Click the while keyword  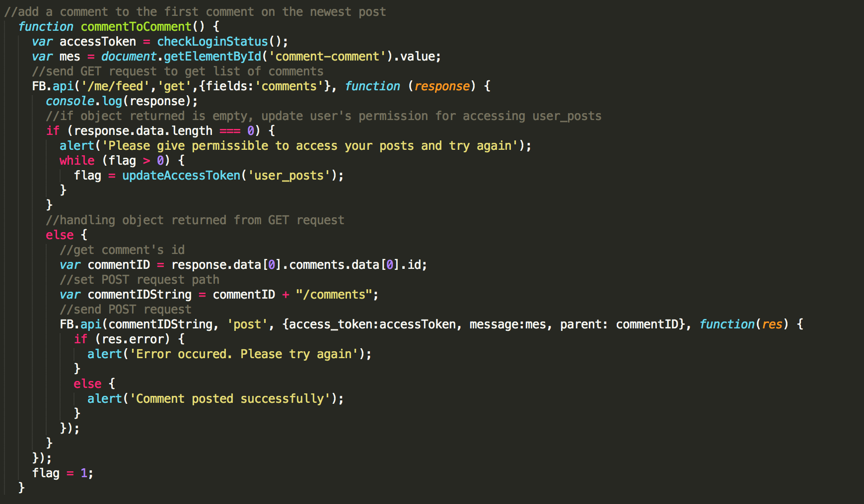(x=76, y=161)
